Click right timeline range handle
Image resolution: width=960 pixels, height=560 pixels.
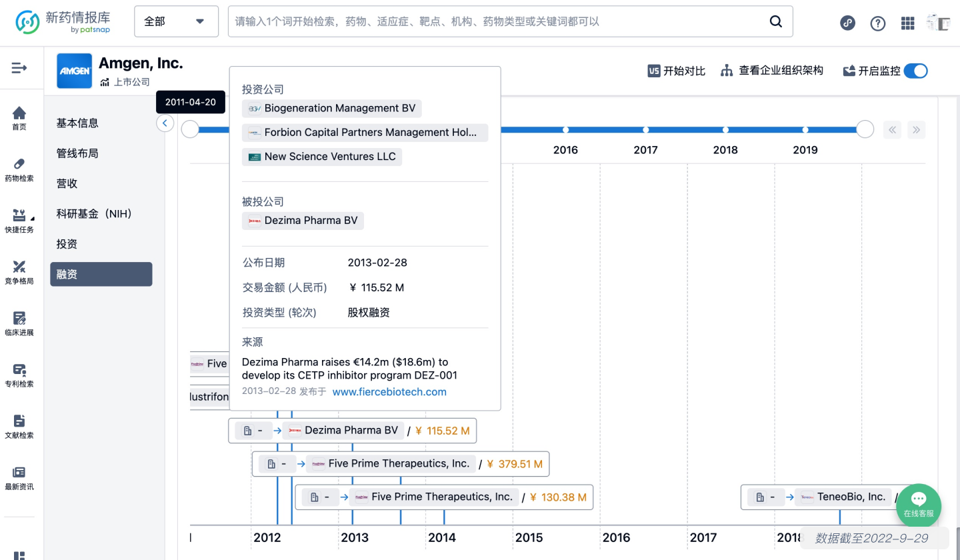click(865, 129)
